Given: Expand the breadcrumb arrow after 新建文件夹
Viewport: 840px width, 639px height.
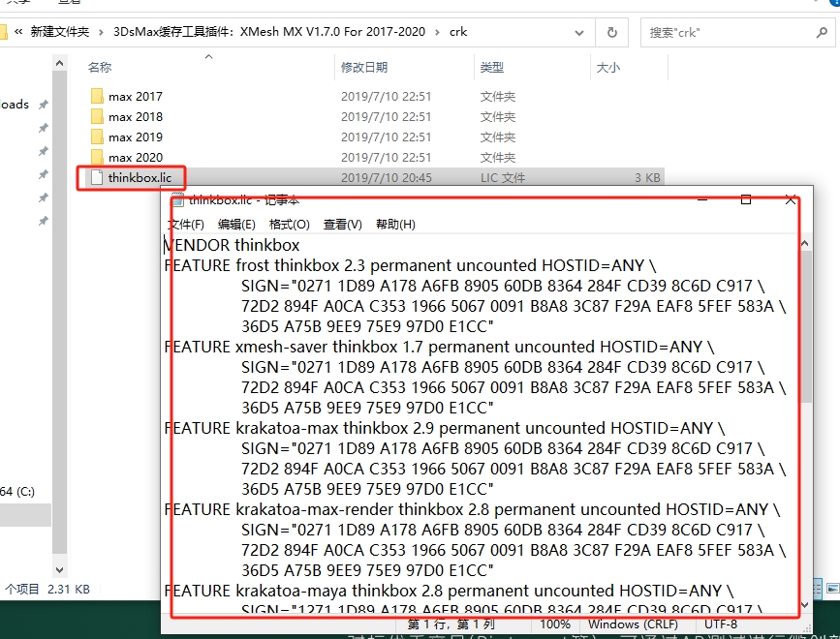Looking at the screenshot, I should click(x=101, y=32).
